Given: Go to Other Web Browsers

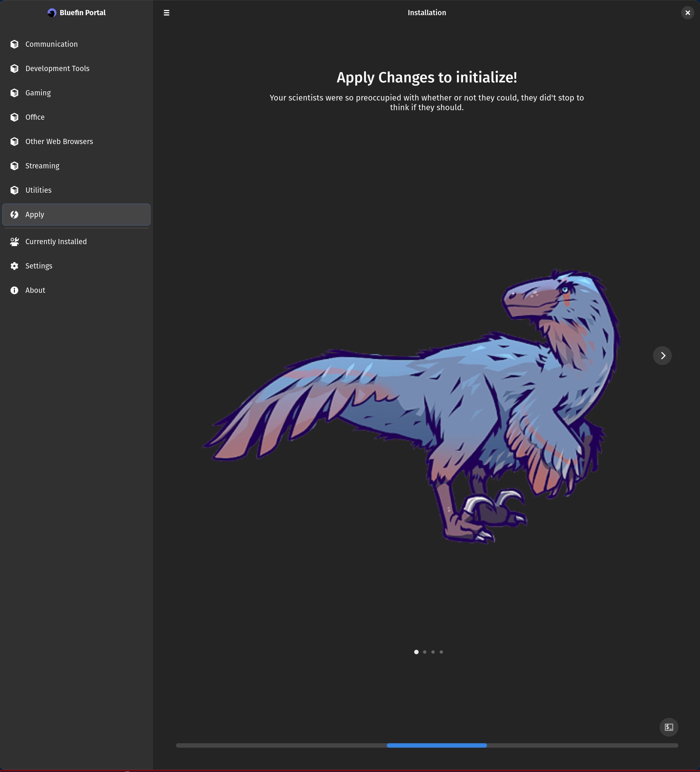Looking at the screenshot, I should click(59, 141).
